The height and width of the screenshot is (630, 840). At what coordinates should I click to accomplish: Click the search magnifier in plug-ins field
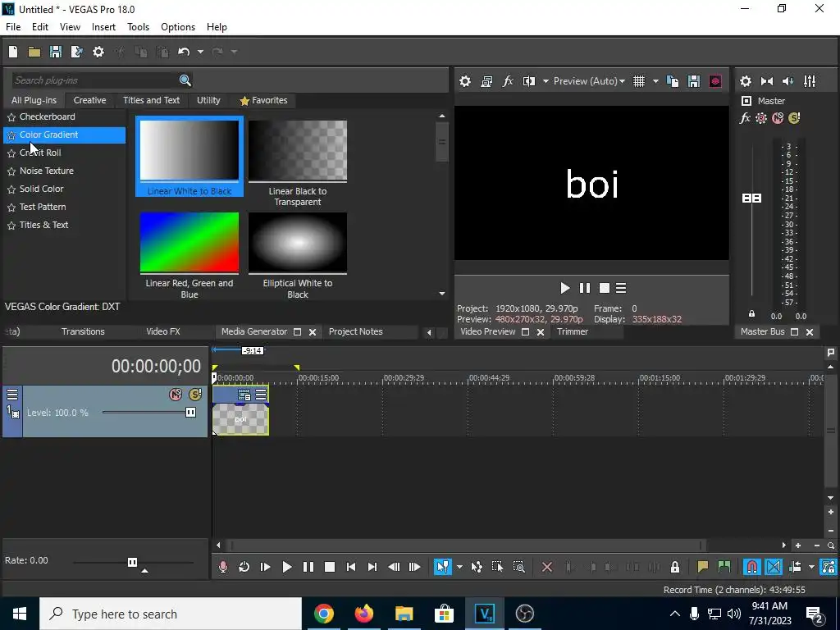tap(185, 80)
